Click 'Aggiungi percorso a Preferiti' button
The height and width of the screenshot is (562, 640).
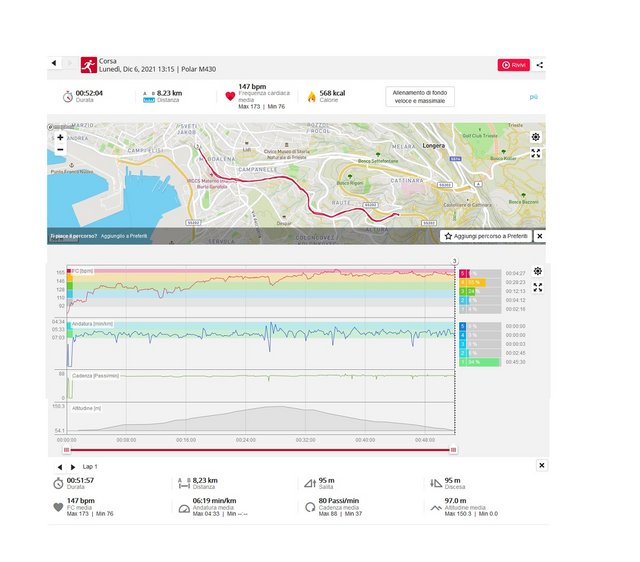486,236
